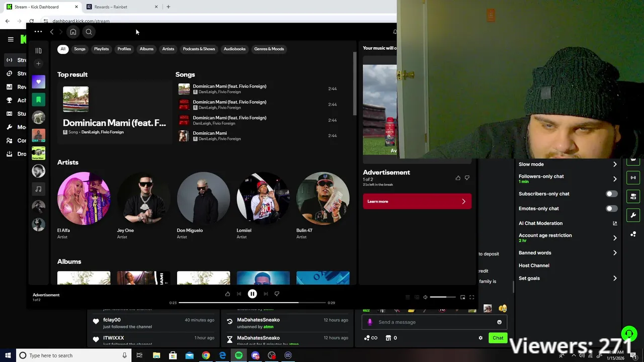Screen dimensions: 644x362
Task: Select Albums search filter
Action: click(x=146, y=49)
